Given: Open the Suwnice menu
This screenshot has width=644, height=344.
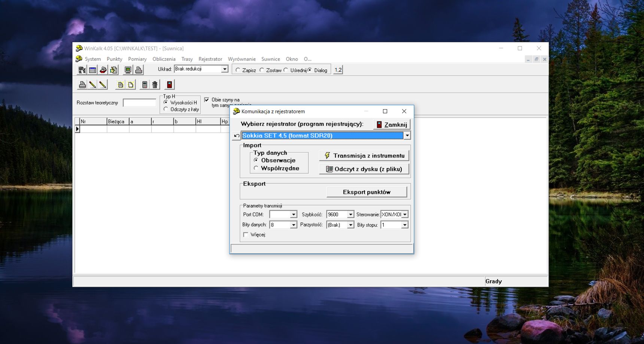Looking at the screenshot, I should (x=271, y=59).
